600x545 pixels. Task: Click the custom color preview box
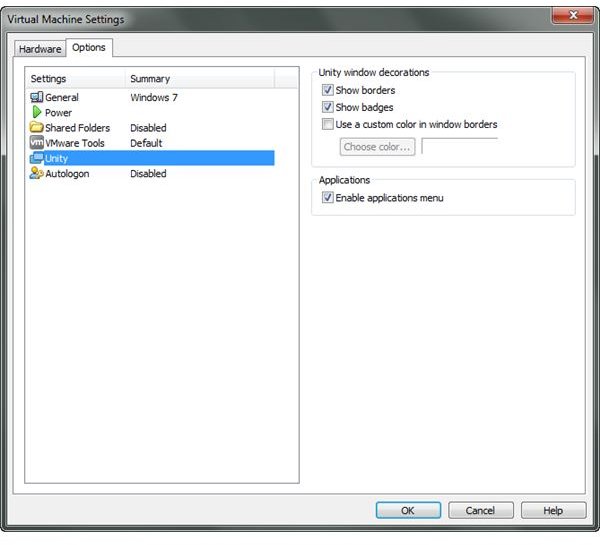pyautogui.click(x=460, y=147)
